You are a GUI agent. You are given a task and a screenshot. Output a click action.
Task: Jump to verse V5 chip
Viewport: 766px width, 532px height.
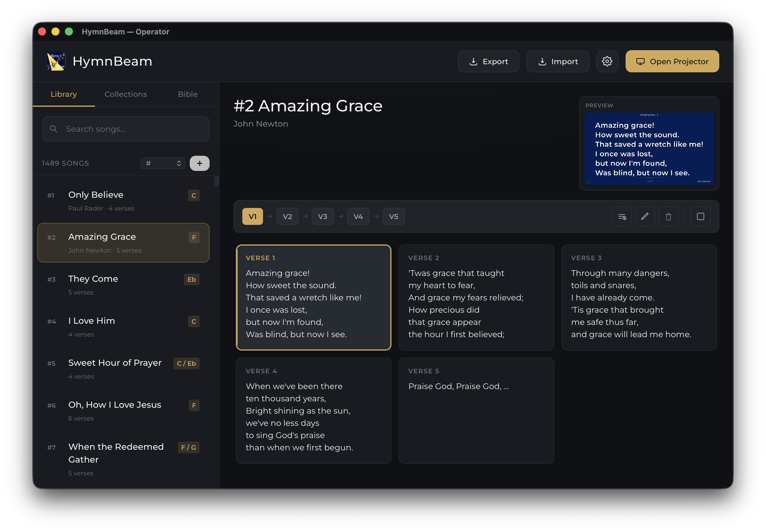pos(394,217)
